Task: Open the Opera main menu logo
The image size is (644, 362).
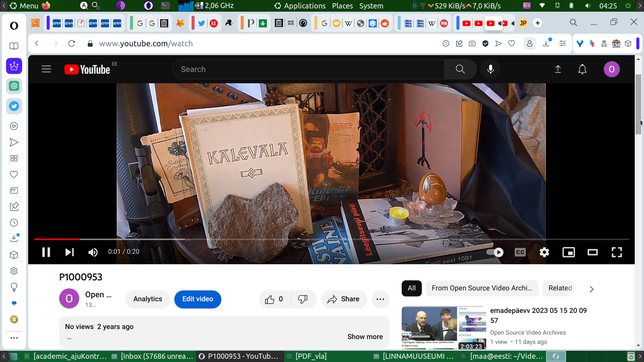Action: (x=14, y=26)
